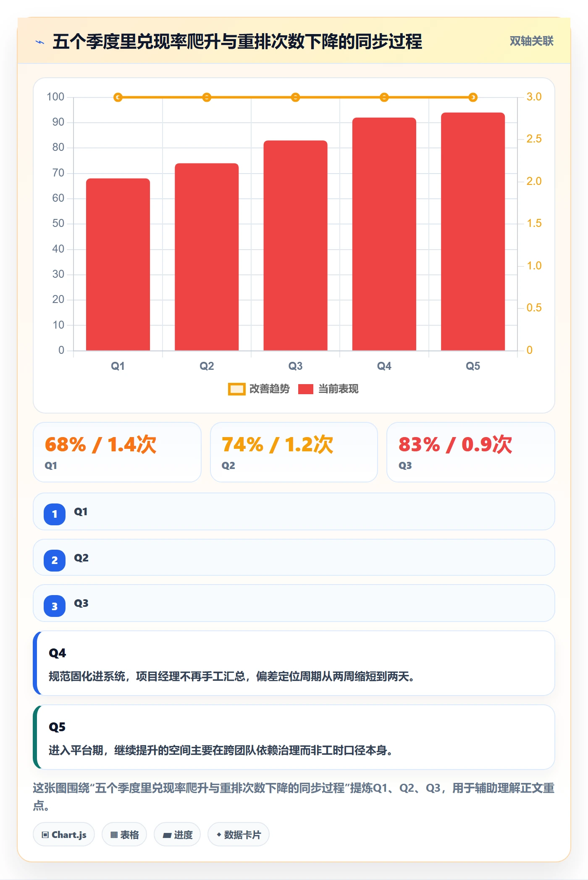Click the blue number 3 badge
This screenshot has height=880, width=588.
click(55, 606)
